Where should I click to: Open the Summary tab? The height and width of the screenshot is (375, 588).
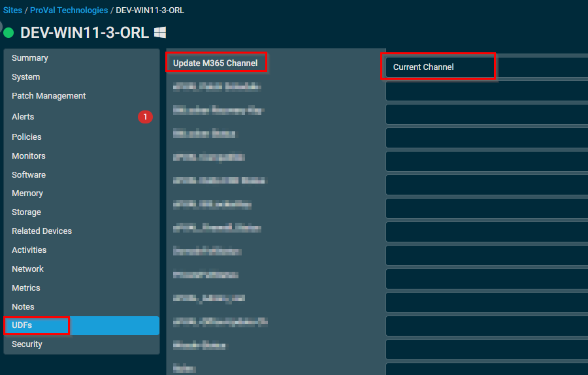(x=30, y=58)
